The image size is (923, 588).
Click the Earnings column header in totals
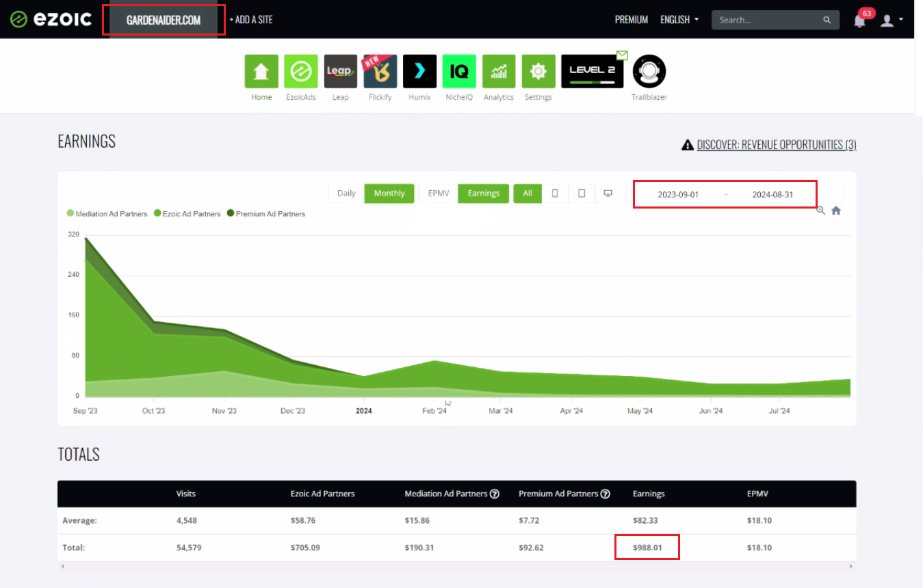649,494
